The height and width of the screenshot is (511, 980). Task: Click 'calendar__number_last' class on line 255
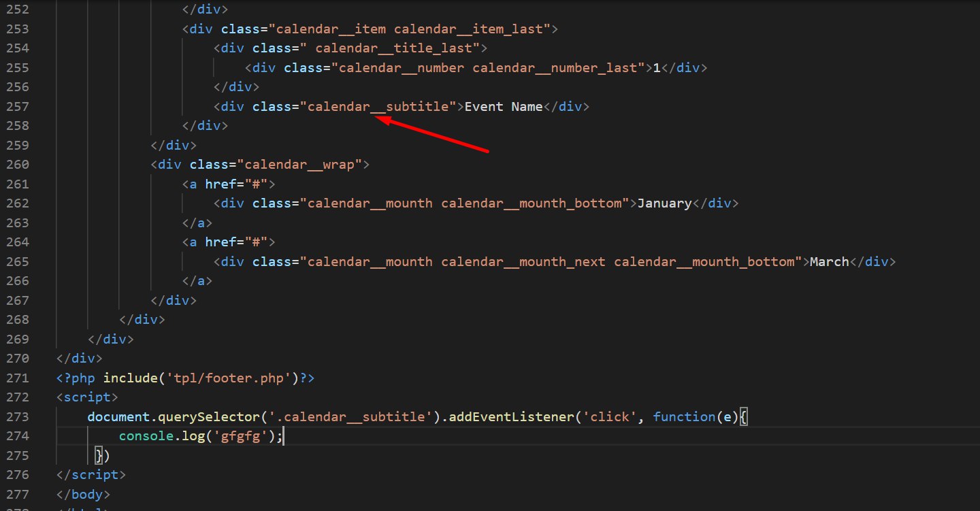click(555, 67)
